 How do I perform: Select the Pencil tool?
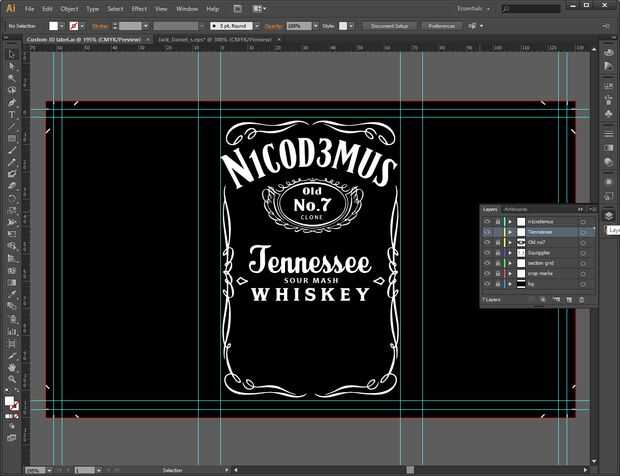coord(12,162)
